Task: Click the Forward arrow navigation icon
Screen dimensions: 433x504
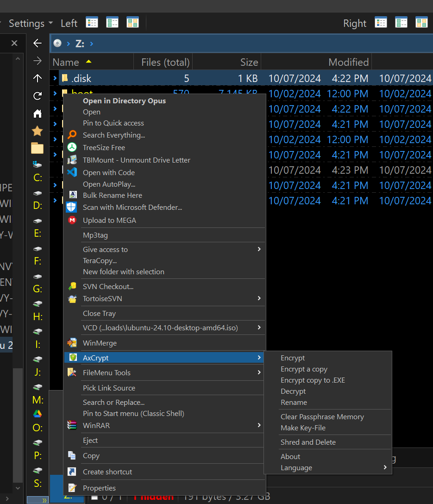Action: pyautogui.click(x=38, y=61)
